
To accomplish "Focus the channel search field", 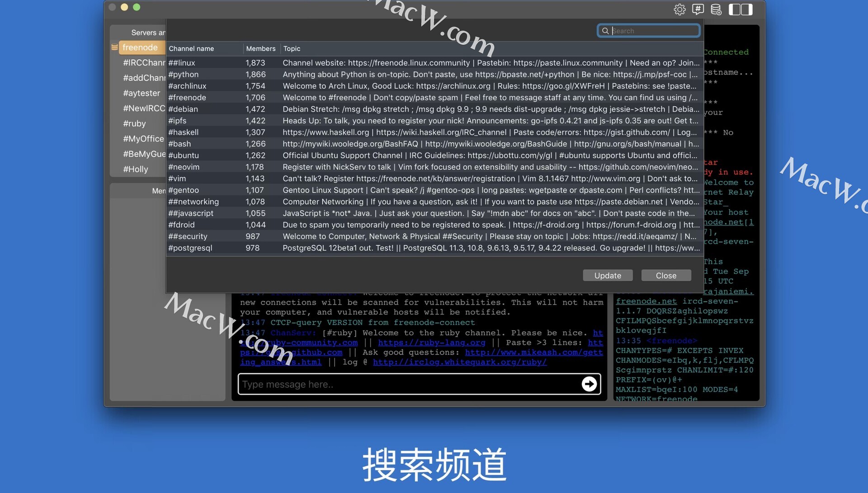I will click(x=649, y=31).
